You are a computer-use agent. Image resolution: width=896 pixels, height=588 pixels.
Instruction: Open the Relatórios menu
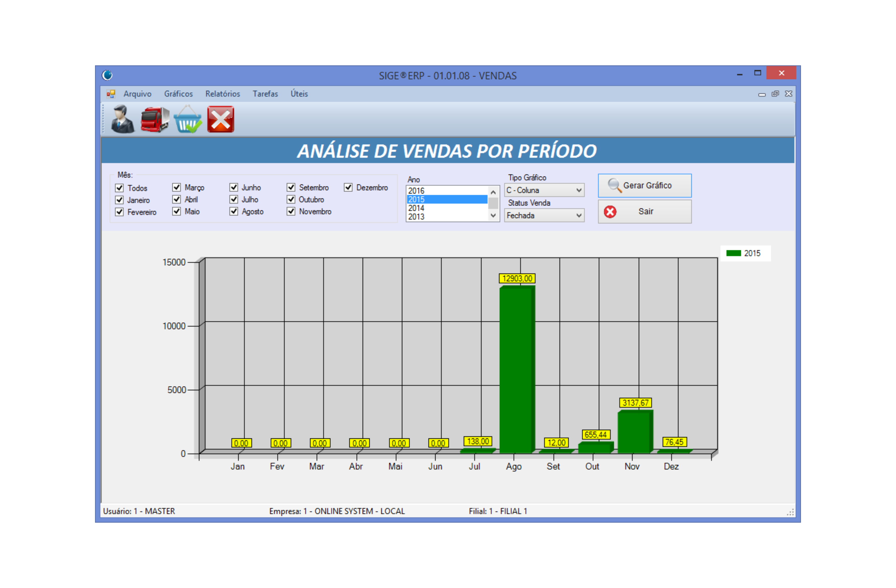click(x=222, y=94)
